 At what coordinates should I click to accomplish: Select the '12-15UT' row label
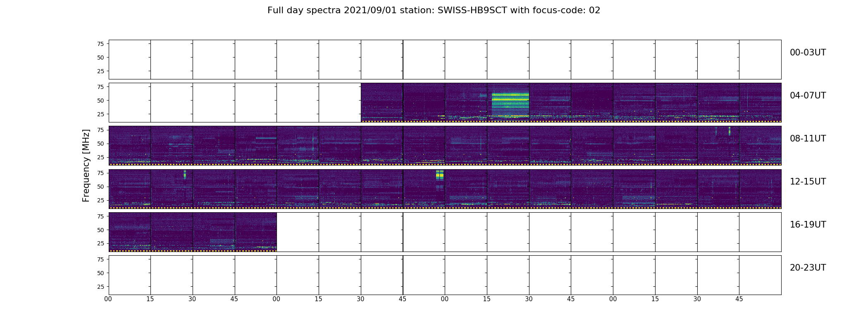(x=808, y=182)
